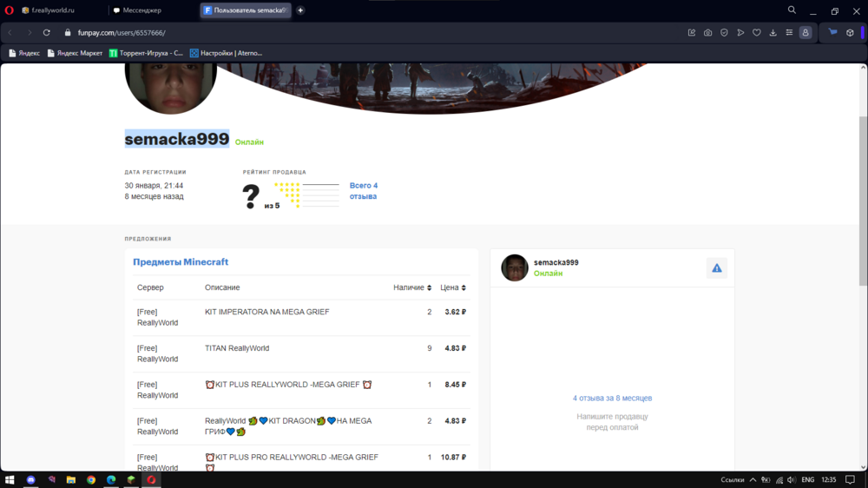Open the Opera account profile icon

coord(806,33)
